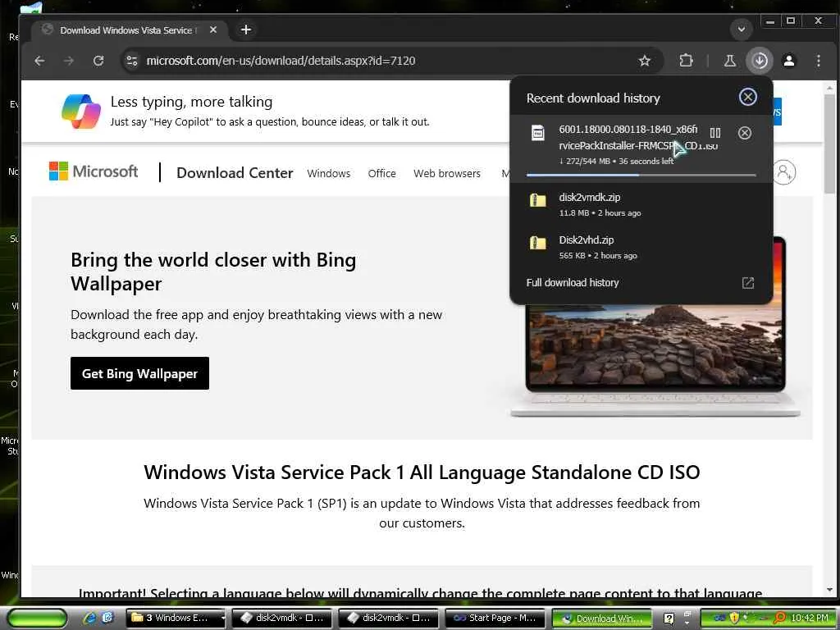This screenshot has width=840, height=630.
Task: Open the Chrome three-dot menu
Action: click(819, 61)
